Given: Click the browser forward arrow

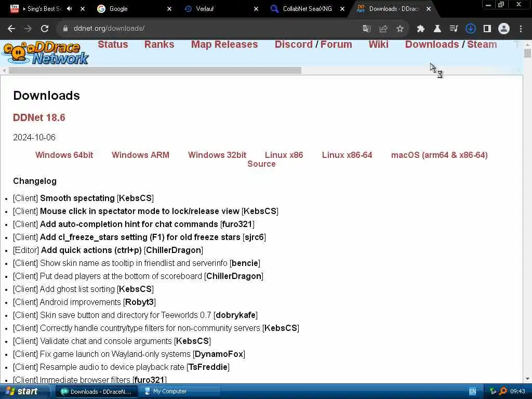Looking at the screenshot, I should pyautogui.click(x=28, y=29).
